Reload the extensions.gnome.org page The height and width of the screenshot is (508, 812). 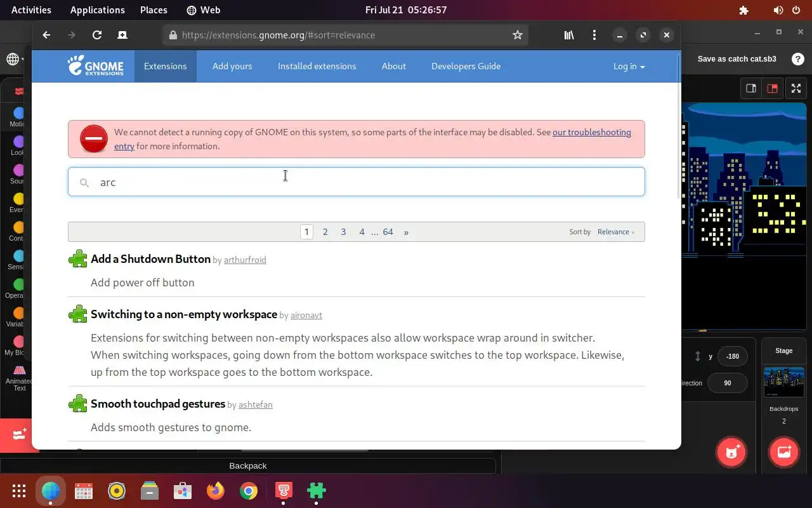(97, 35)
